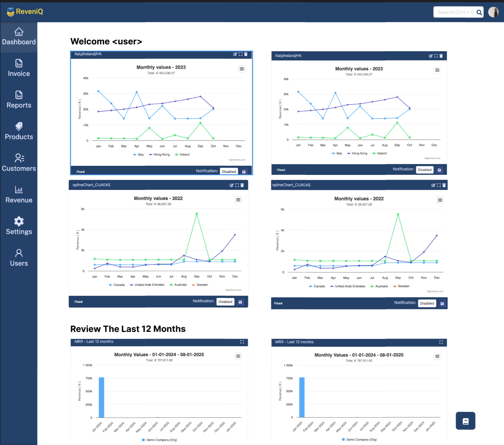This screenshot has width=504, height=445.
Task: Edit the right Italy/Ireland/HK chart card
Action: point(431,56)
